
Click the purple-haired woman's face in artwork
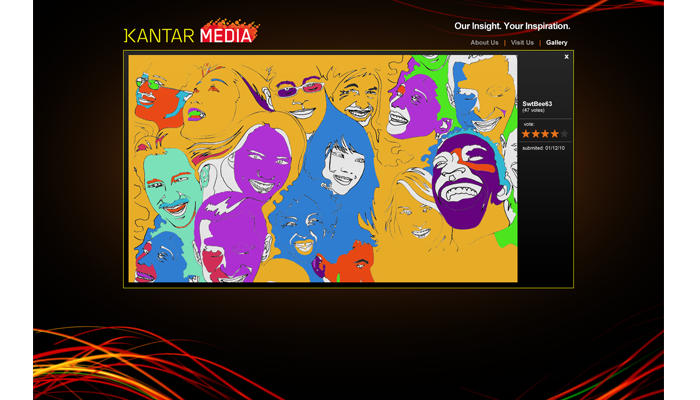[258, 160]
